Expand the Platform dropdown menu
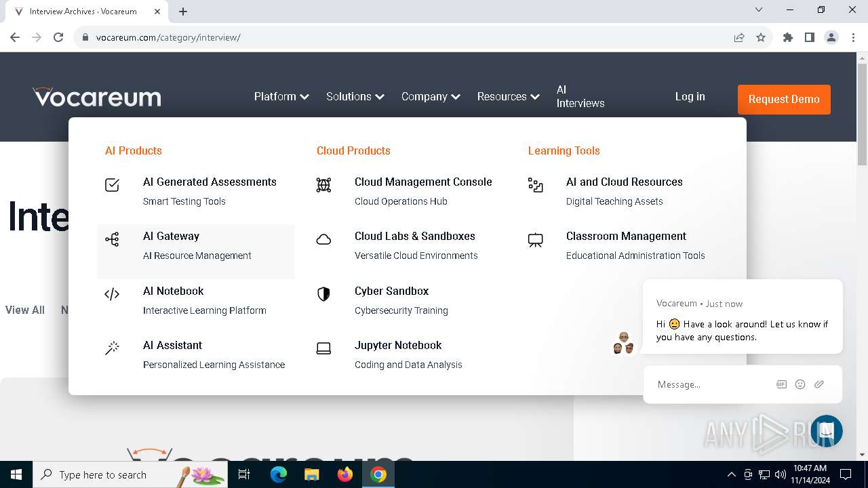The width and height of the screenshot is (868, 488). [281, 96]
